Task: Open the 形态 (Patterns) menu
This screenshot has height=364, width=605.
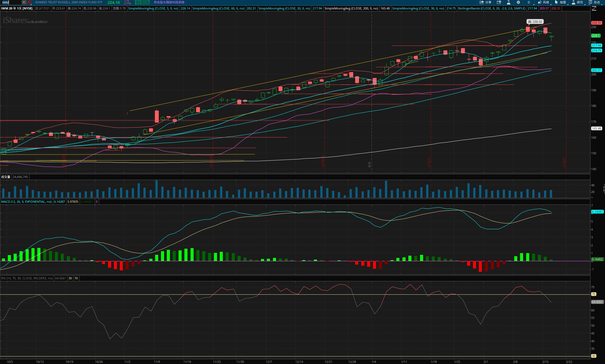Action: (594, 2)
